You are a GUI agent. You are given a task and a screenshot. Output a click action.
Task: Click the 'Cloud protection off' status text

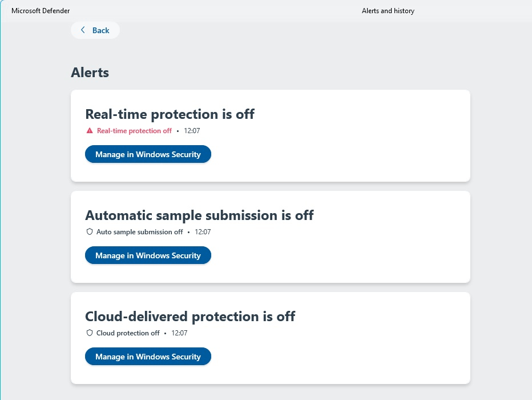click(128, 333)
